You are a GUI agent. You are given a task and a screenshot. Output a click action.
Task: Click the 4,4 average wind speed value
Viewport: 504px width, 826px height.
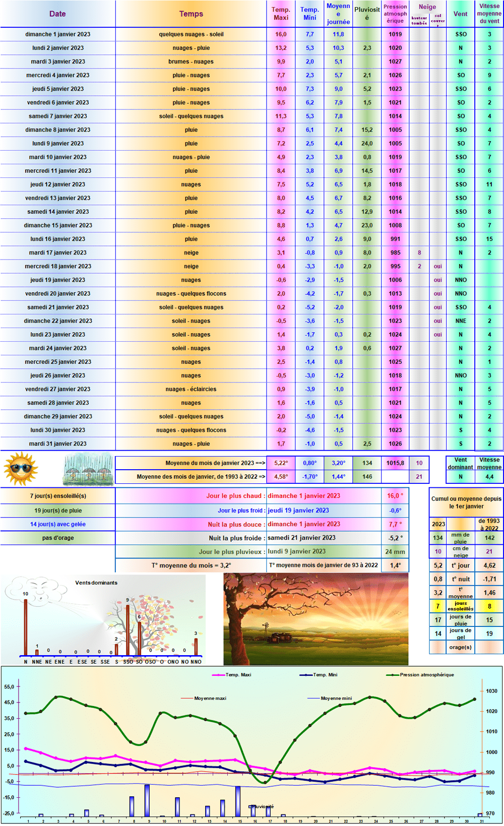[489, 476]
